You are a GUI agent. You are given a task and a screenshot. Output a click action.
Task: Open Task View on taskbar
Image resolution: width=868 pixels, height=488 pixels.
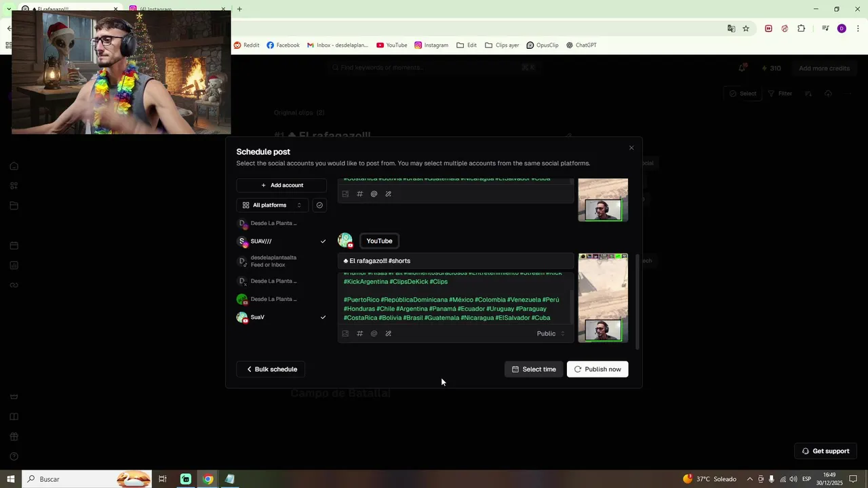163,479
